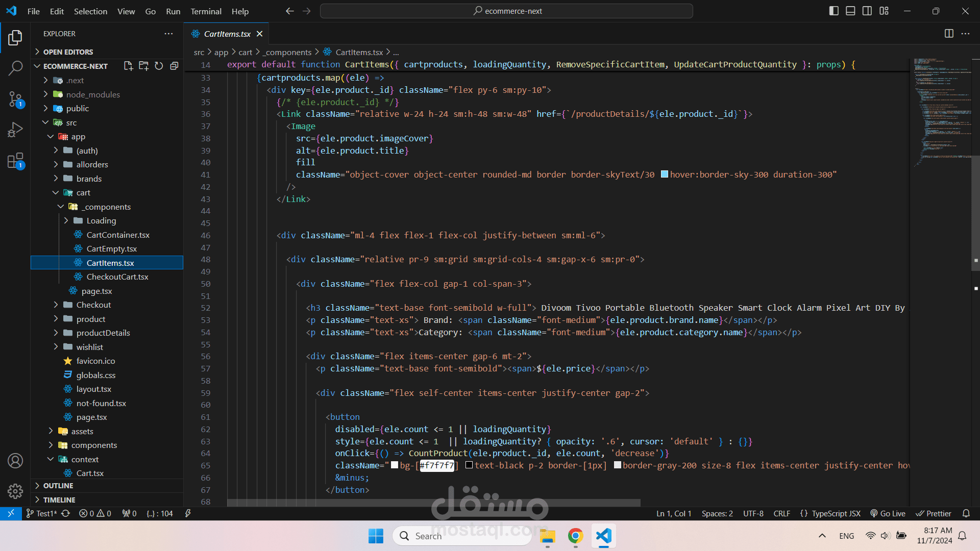
Task: Click the TypeScript JSX language mode
Action: (x=836, y=513)
